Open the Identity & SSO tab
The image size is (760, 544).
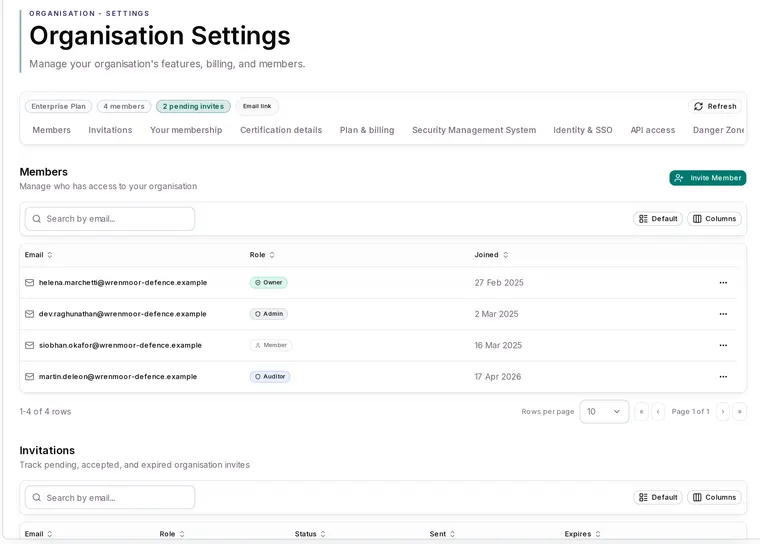pos(583,130)
